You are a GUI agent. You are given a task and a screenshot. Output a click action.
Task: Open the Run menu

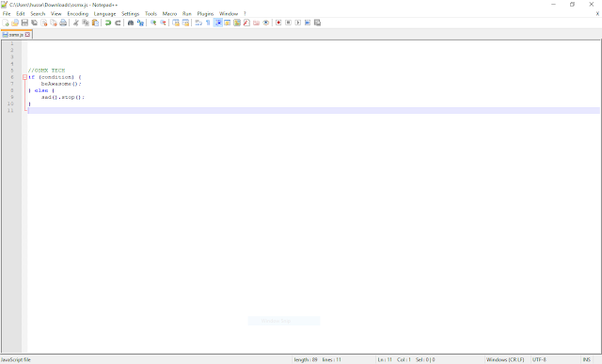pyautogui.click(x=186, y=14)
